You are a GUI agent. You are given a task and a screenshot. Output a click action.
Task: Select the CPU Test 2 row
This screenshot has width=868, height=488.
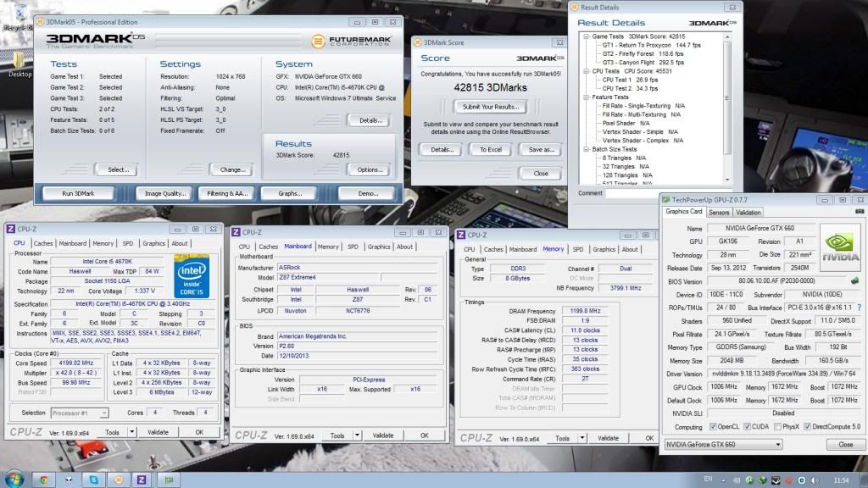[x=630, y=88]
